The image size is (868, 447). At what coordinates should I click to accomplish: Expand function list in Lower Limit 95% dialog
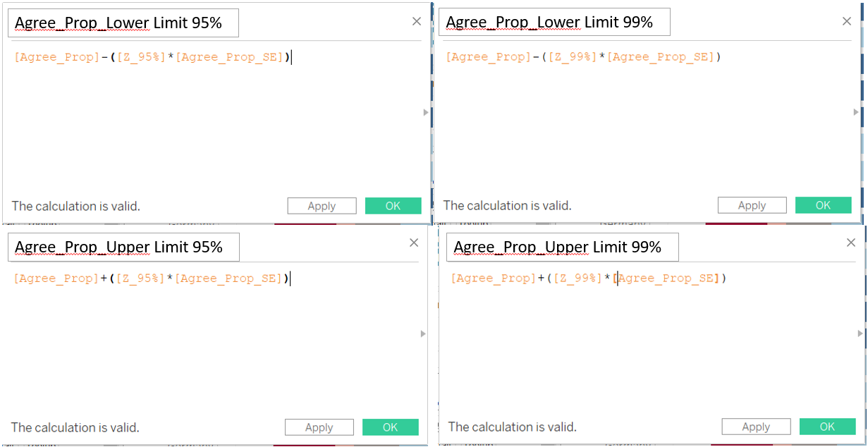(x=425, y=112)
